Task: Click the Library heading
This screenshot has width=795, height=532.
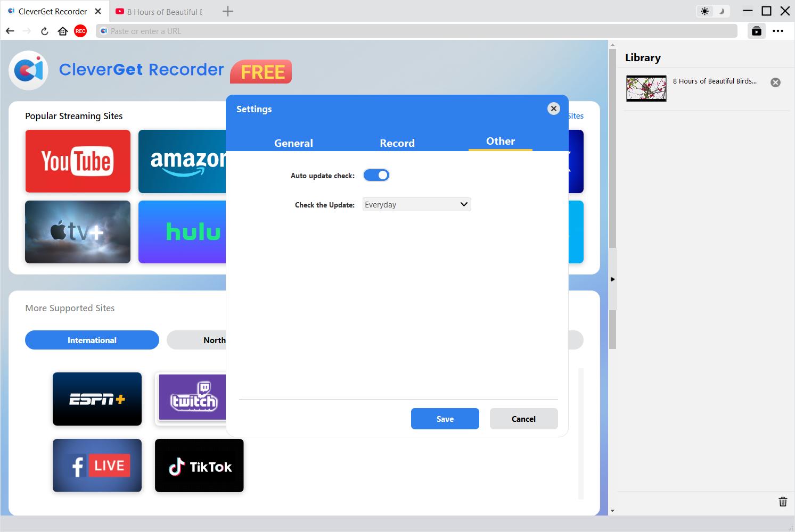Action: (643, 57)
